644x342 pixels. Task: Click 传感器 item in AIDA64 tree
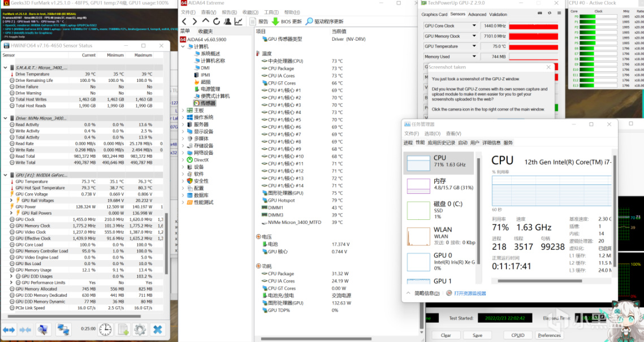205,103
